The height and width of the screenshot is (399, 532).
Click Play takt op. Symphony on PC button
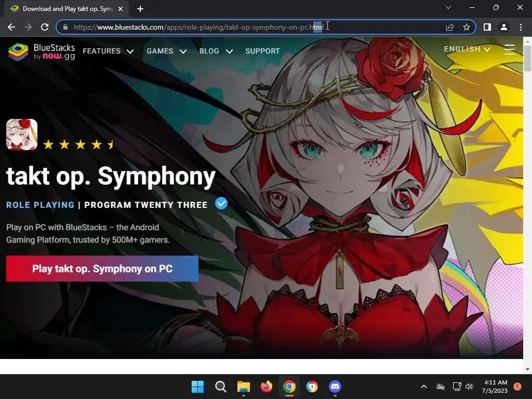coord(102,269)
